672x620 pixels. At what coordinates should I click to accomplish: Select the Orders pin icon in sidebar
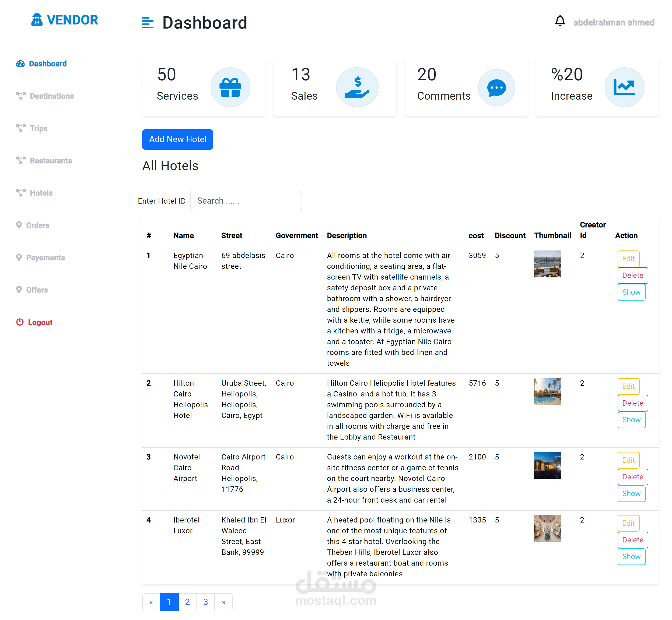pyautogui.click(x=19, y=225)
